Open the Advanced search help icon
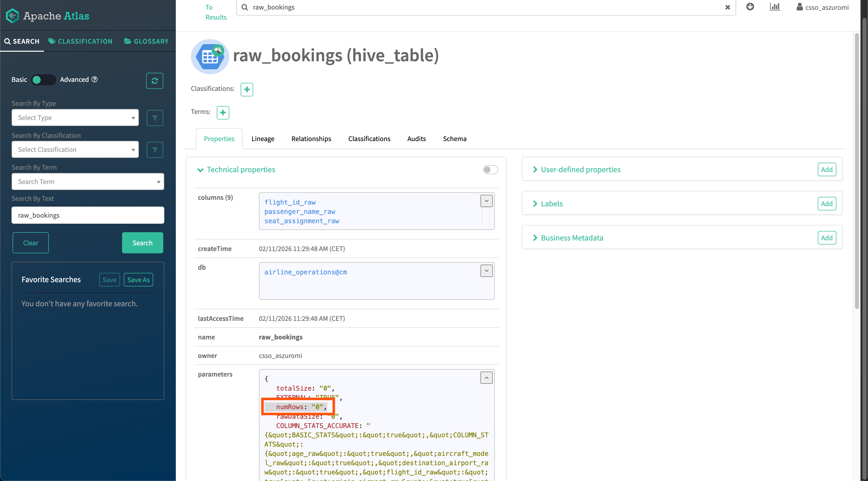The height and width of the screenshot is (481, 868). (95, 80)
